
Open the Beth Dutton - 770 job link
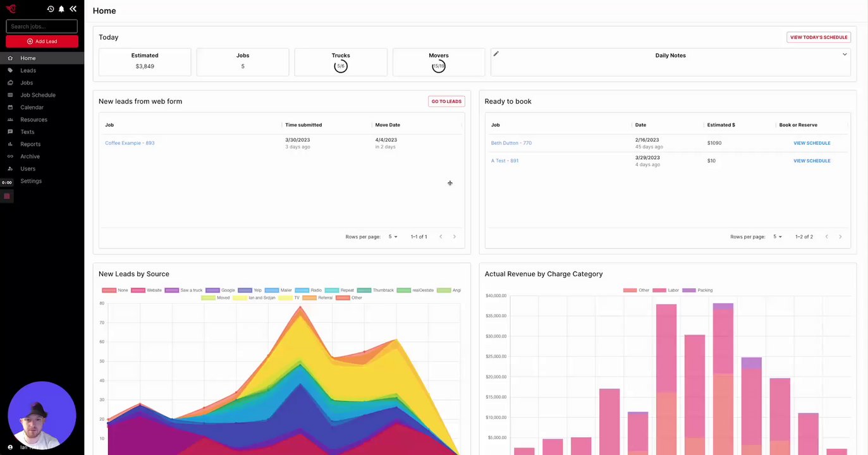coord(511,143)
